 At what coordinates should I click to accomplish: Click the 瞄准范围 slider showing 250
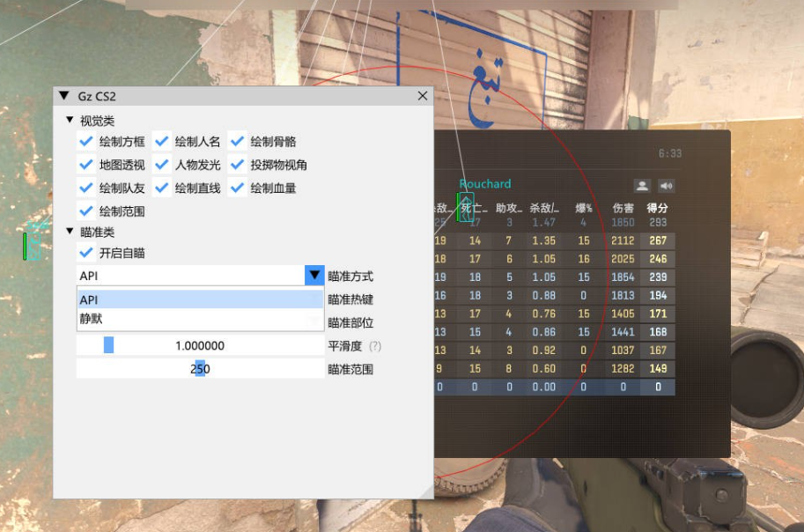click(200, 369)
